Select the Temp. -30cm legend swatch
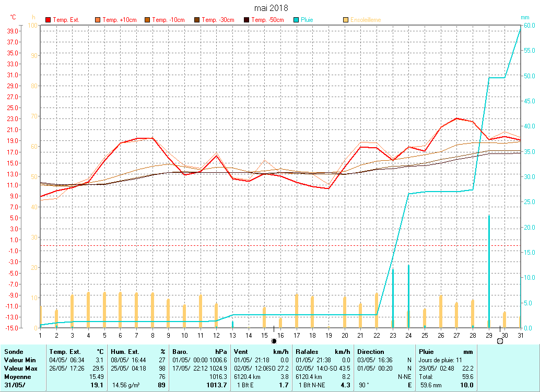 pyautogui.click(x=197, y=20)
